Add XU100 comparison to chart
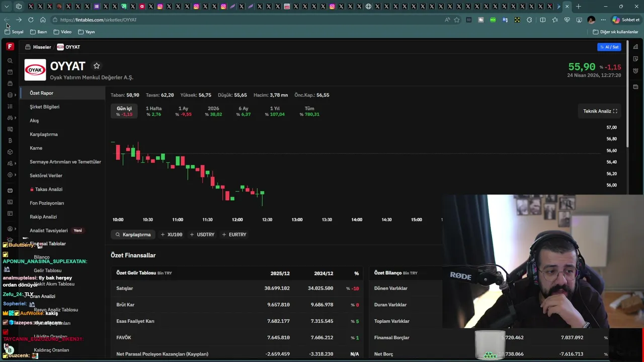Screen dimensions: 644x362 point(171,234)
